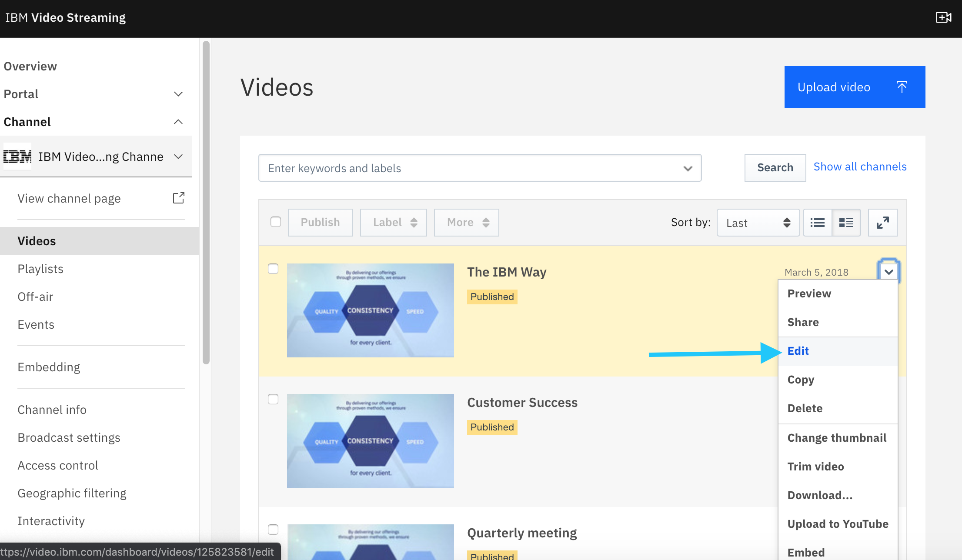Click Published label on The IBM Way
This screenshot has width=962, height=560.
492,297
